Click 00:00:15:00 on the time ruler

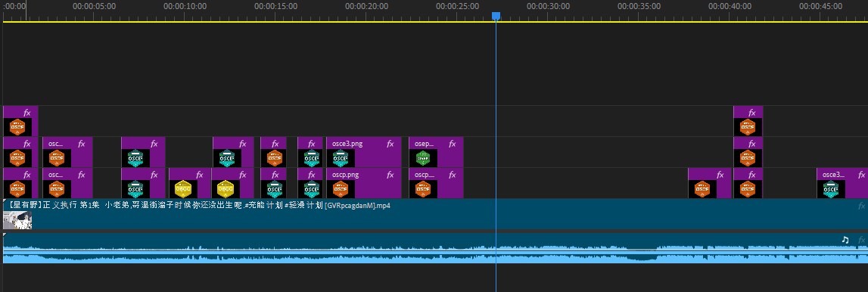[x=275, y=6]
